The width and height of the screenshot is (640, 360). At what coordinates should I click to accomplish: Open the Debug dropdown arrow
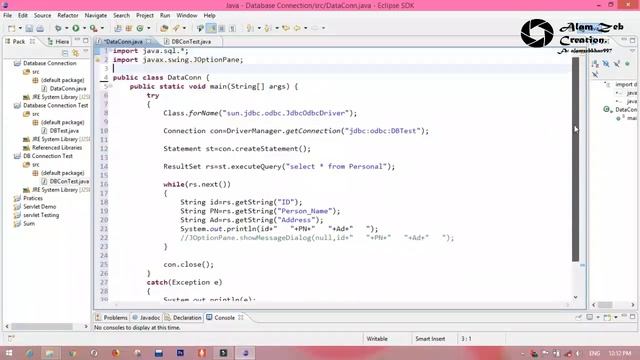[66, 28]
